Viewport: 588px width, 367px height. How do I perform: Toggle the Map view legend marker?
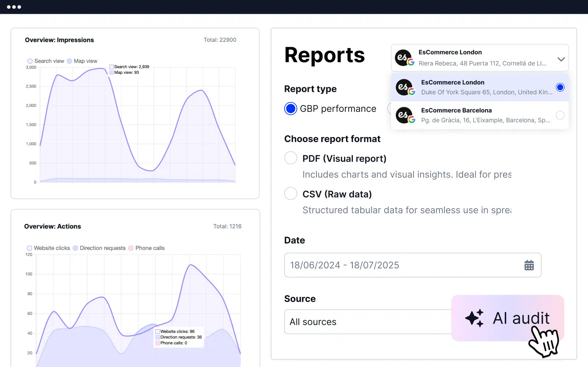69,61
